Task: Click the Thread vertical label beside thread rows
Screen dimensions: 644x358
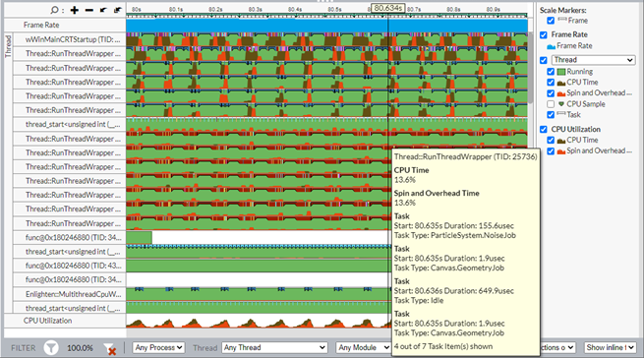Action: tap(8, 46)
